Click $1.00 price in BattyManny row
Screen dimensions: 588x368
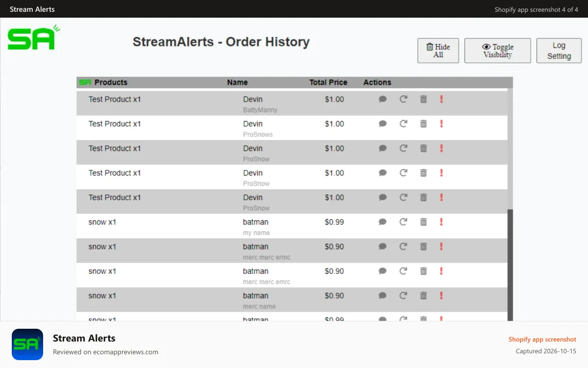coord(334,99)
